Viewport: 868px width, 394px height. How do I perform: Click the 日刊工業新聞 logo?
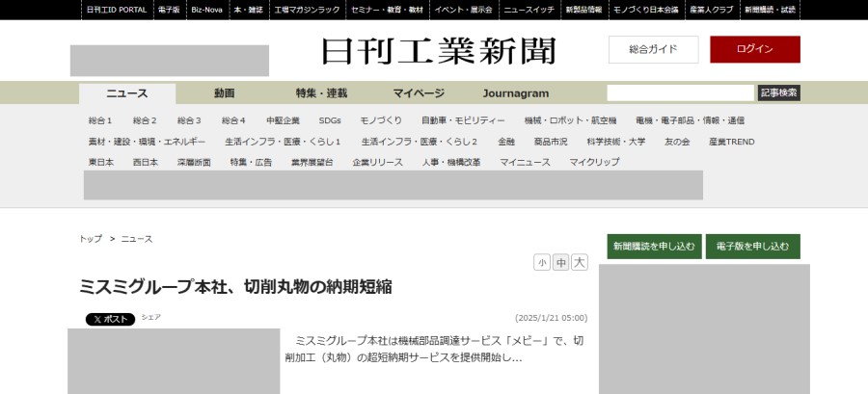click(x=439, y=51)
